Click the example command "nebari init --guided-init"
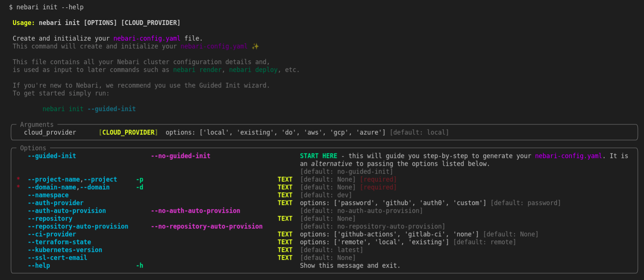 click(89, 109)
